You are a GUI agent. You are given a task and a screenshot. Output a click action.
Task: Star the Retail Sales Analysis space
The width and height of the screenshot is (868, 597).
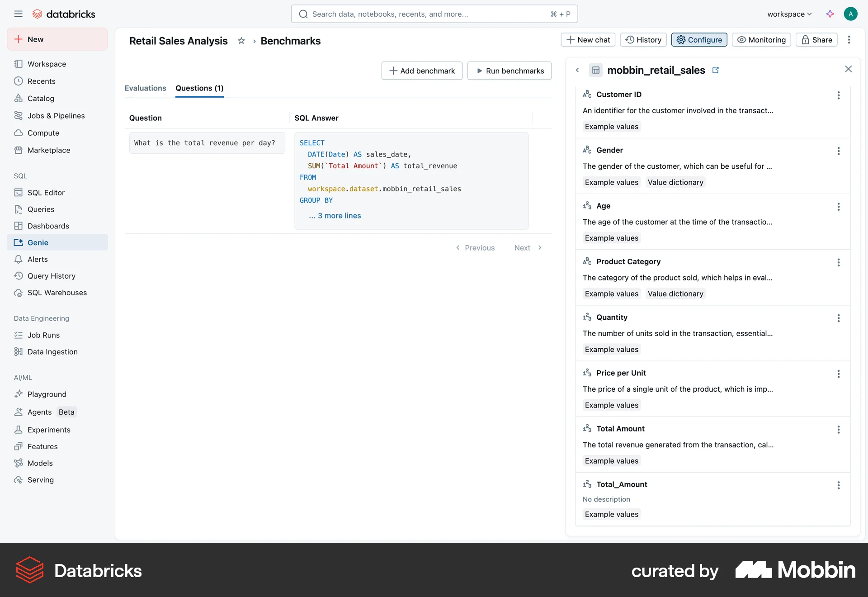click(241, 41)
